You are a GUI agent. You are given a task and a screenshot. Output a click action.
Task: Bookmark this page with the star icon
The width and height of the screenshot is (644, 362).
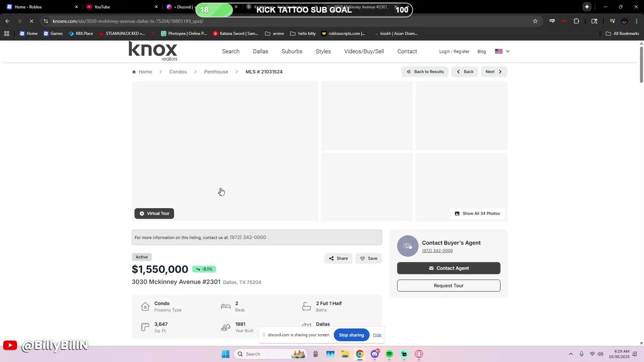(535, 21)
